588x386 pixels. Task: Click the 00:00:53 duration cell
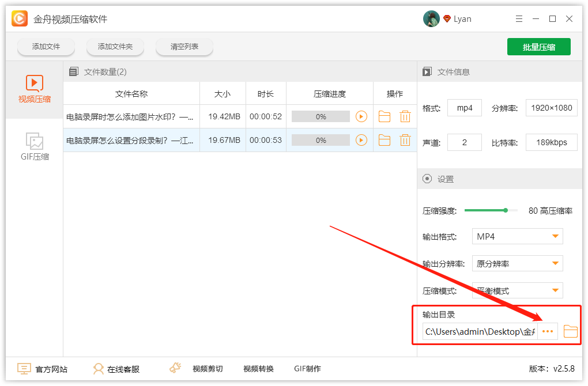pyautogui.click(x=266, y=140)
